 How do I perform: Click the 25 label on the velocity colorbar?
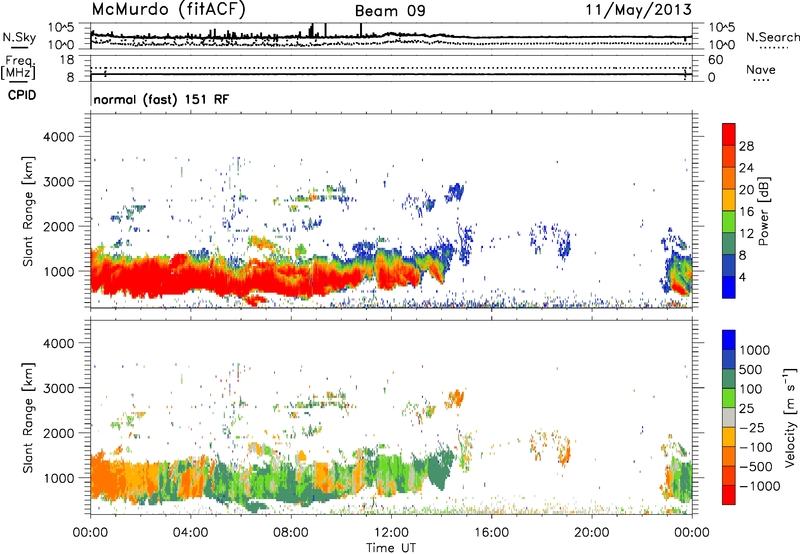746,409
